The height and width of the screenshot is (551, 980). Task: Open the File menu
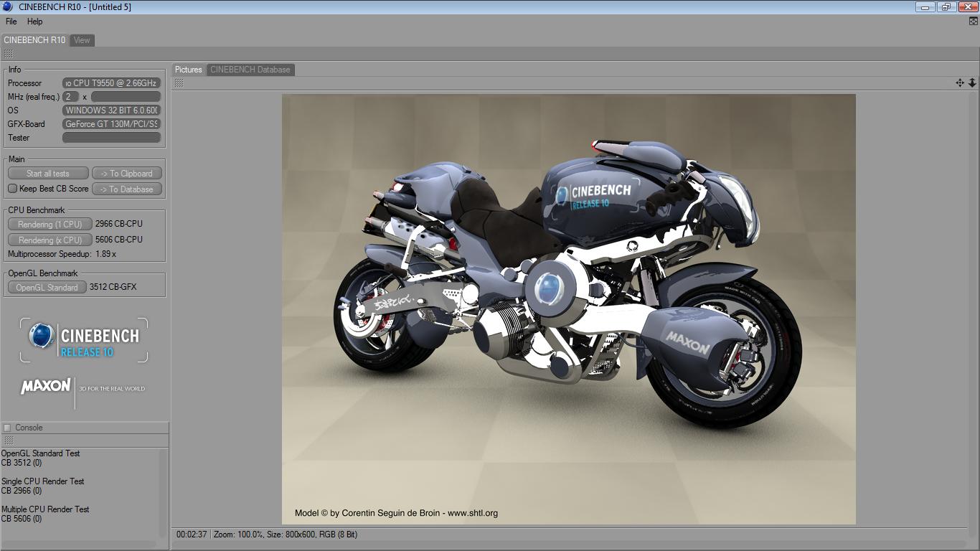[11, 22]
